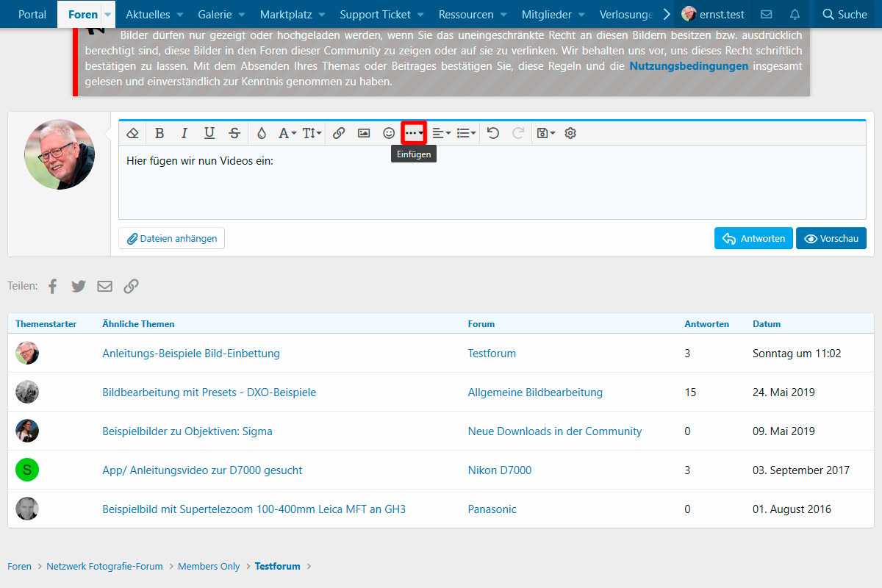Click inside the reply text editor
The height and width of the screenshot is (588, 882).
pos(492,182)
